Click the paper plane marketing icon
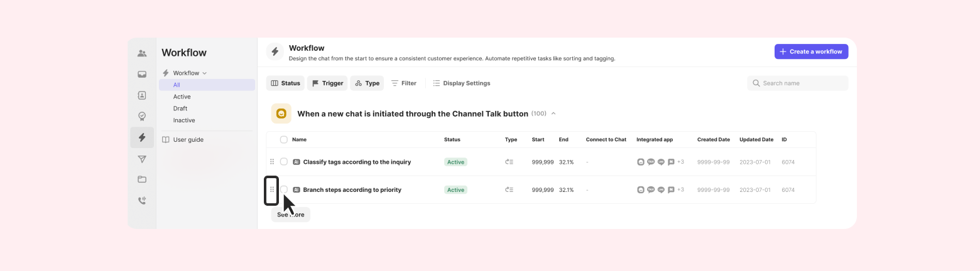Viewport: 980px width, 271px height. click(x=142, y=159)
